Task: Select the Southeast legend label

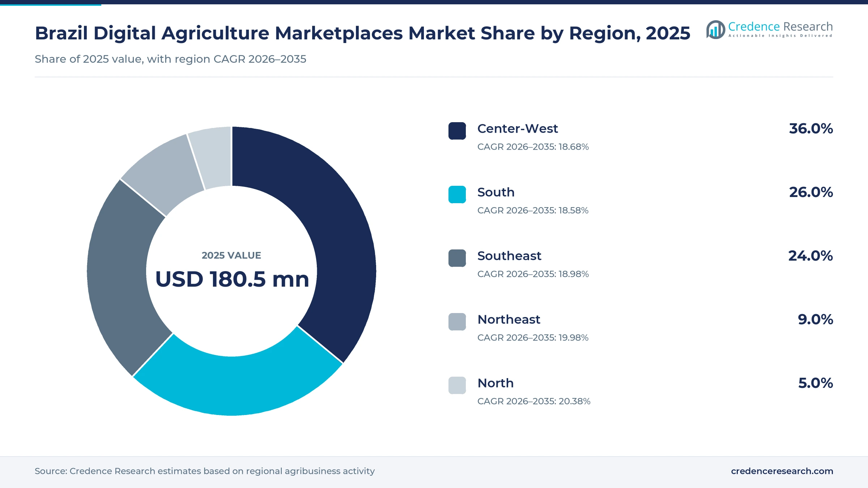Action: pyautogui.click(x=509, y=256)
